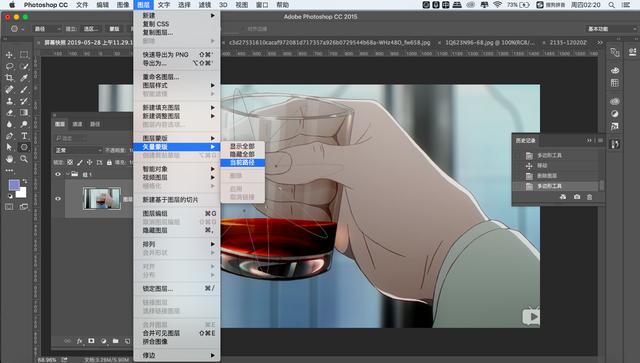The width and height of the screenshot is (640, 363).
Task: Open 新建填充图层 submenu
Action: 177,107
